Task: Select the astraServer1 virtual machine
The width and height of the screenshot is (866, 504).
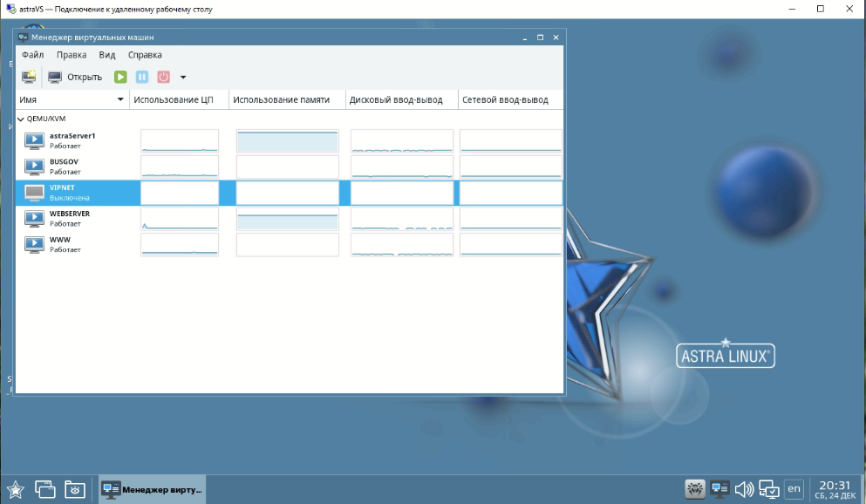Action: click(x=74, y=139)
